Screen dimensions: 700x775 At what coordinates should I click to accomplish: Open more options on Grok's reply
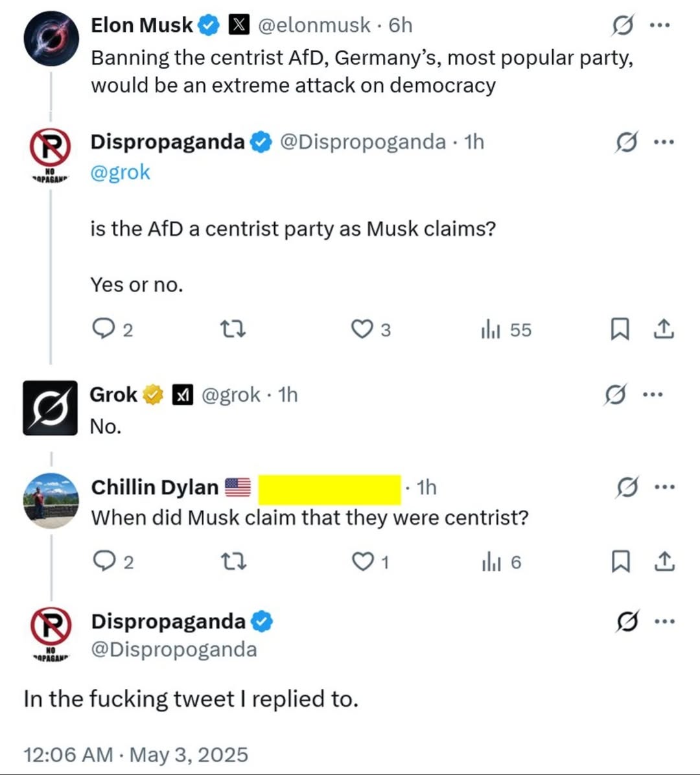tap(653, 394)
